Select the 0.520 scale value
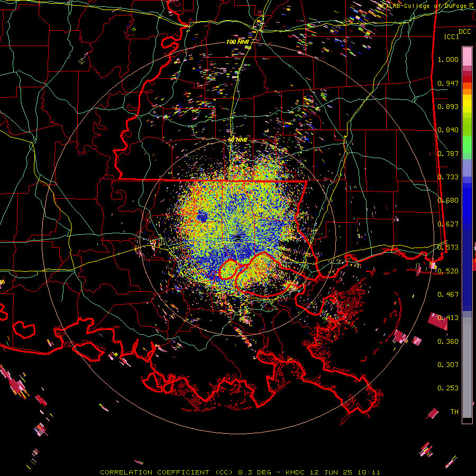476x476 pixels. [448, 271]
